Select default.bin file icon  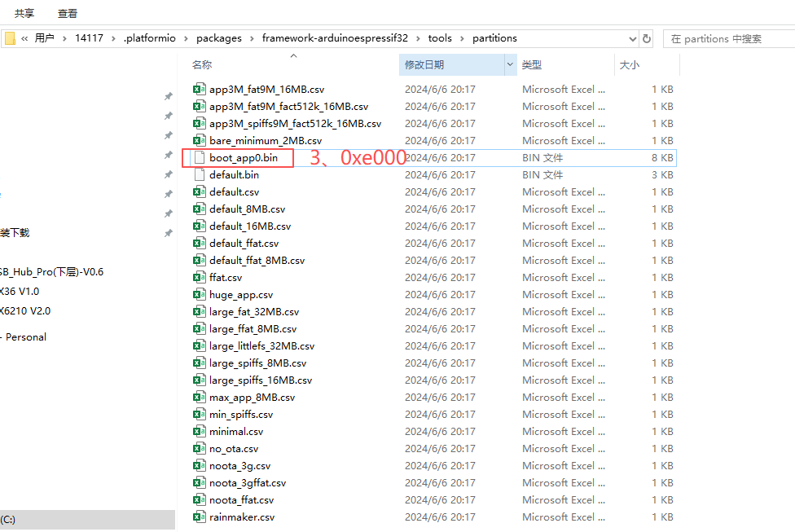[x=200, y=175]
